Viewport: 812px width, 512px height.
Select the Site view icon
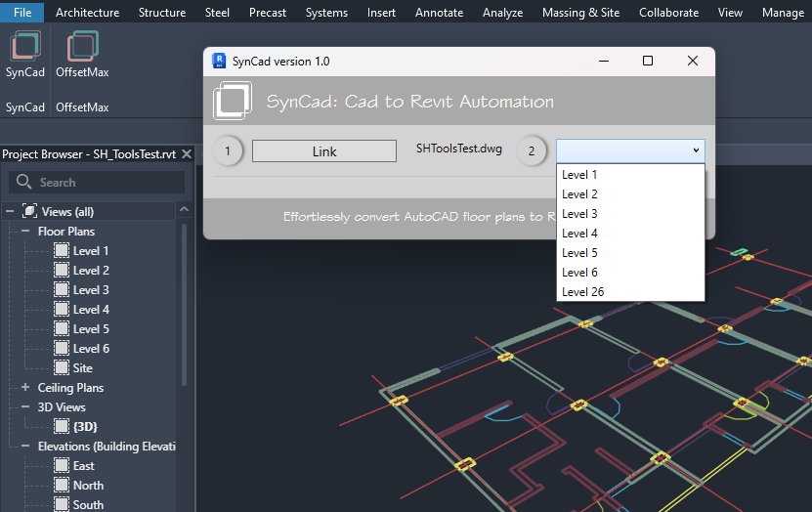62,368
